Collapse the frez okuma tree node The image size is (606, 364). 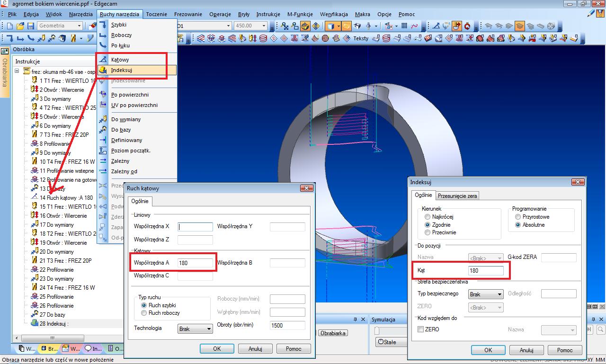[17, 71]
